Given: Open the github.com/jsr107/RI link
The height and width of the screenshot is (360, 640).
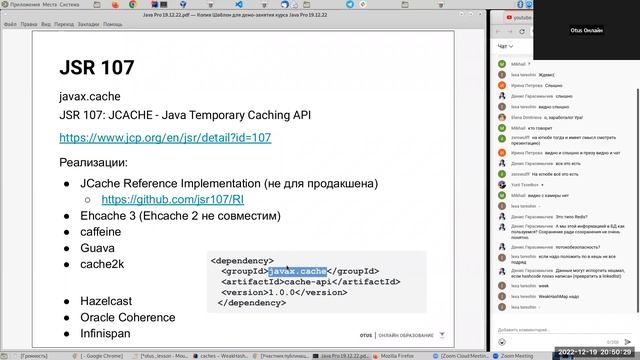Looking at the screenshot, I should coord(173,199).
